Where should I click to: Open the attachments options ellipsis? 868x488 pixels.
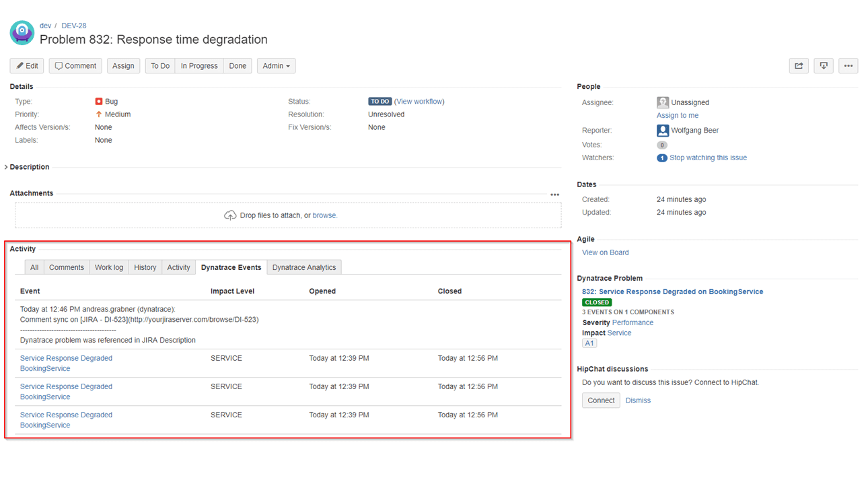[x=554, y=195]
